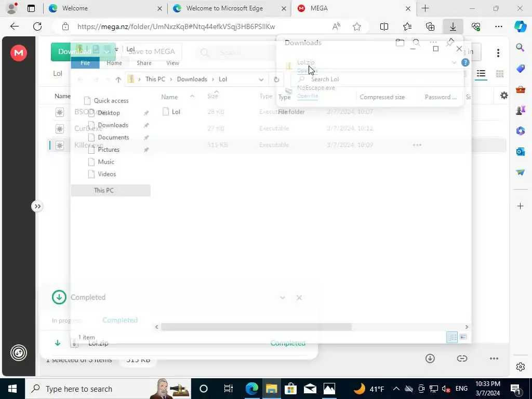Launch Copilot from Edge corner

(520, 26)
